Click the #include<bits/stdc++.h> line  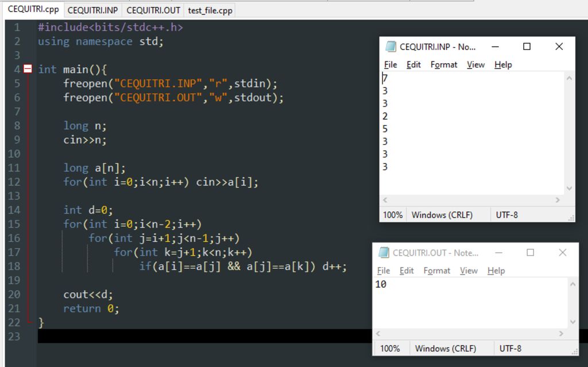point(110,28)
